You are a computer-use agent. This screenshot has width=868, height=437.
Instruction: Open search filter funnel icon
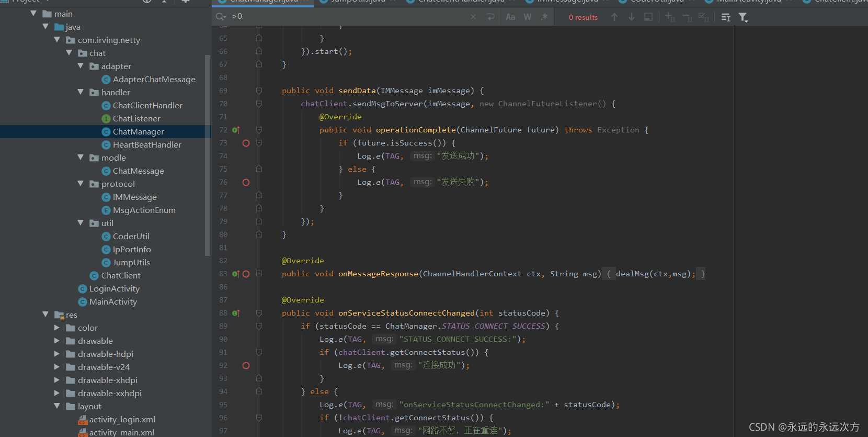743,17
